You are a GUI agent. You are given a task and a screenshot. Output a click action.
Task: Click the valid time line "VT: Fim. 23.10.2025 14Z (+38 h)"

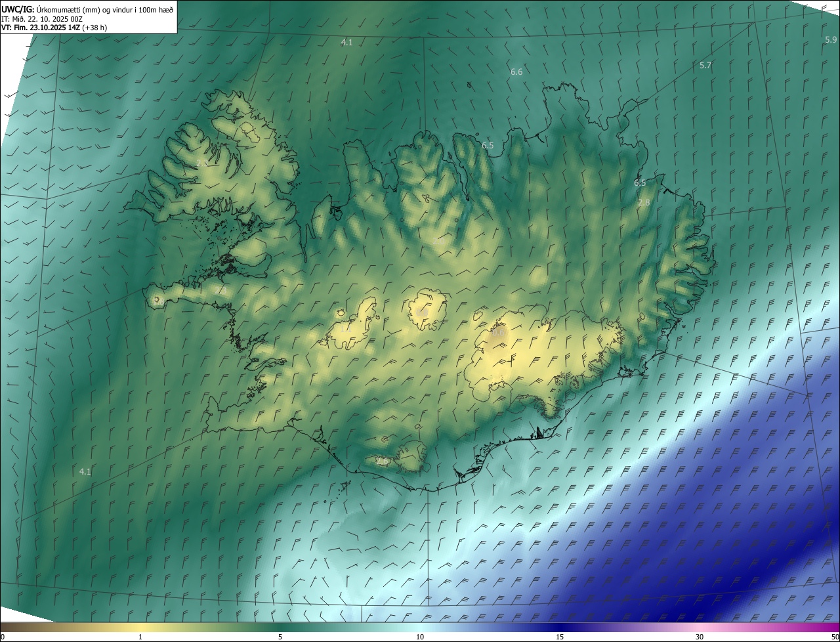pos(54,28)
